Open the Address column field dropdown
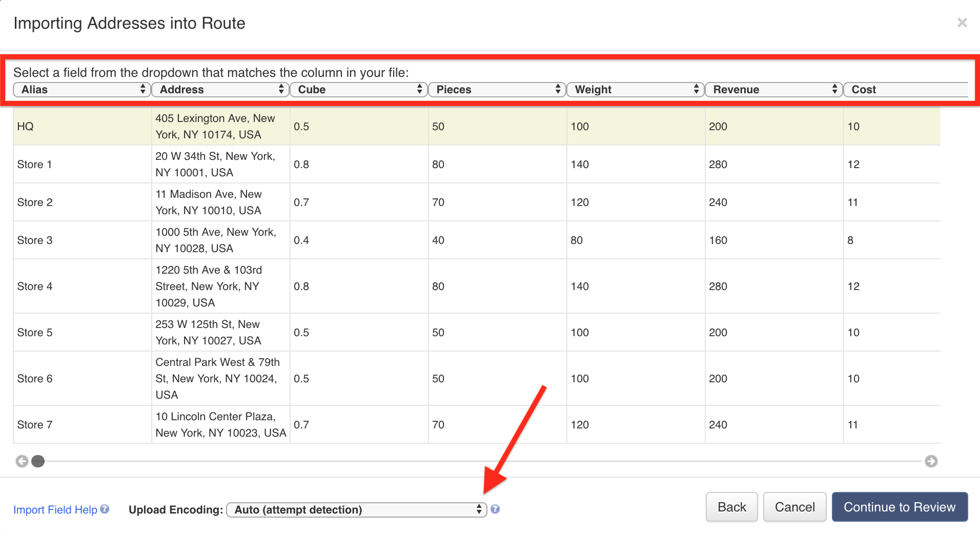980x534 pixels. (x=220, y=89)
